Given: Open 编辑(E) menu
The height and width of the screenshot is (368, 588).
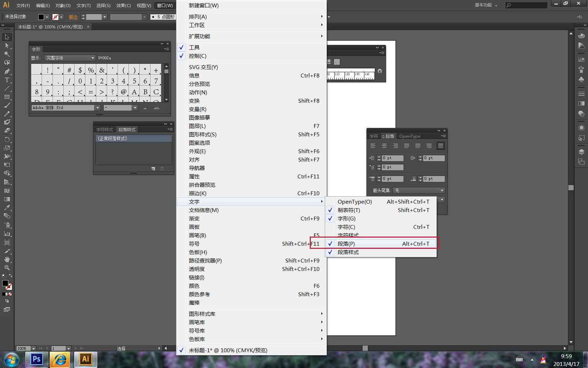Looking at the screenshot, I should click(43, 5).
